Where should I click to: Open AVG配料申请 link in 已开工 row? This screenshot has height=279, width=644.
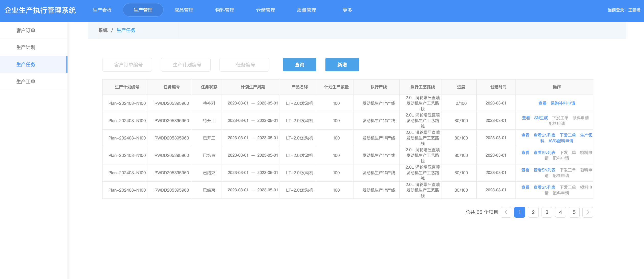click(x=561, y=141)
